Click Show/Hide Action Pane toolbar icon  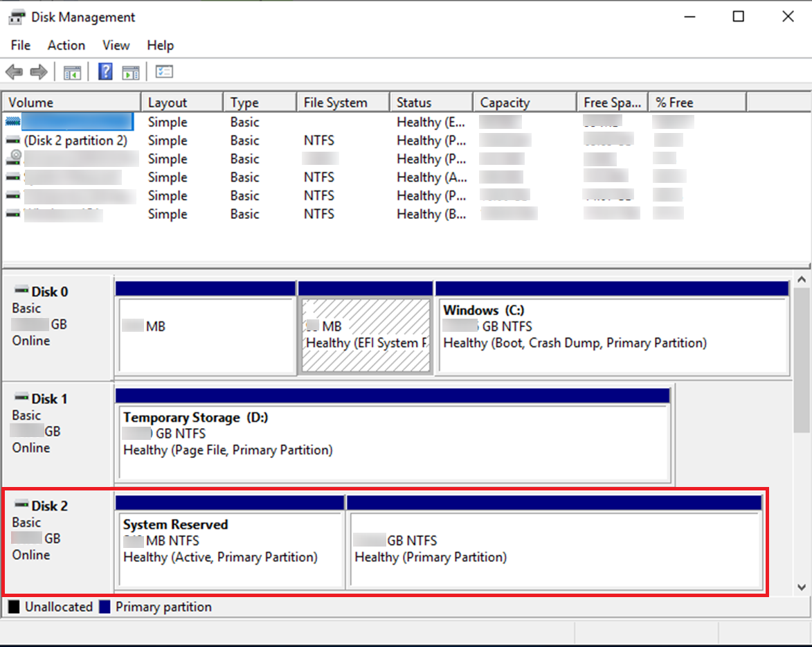[x=130, y=72]
